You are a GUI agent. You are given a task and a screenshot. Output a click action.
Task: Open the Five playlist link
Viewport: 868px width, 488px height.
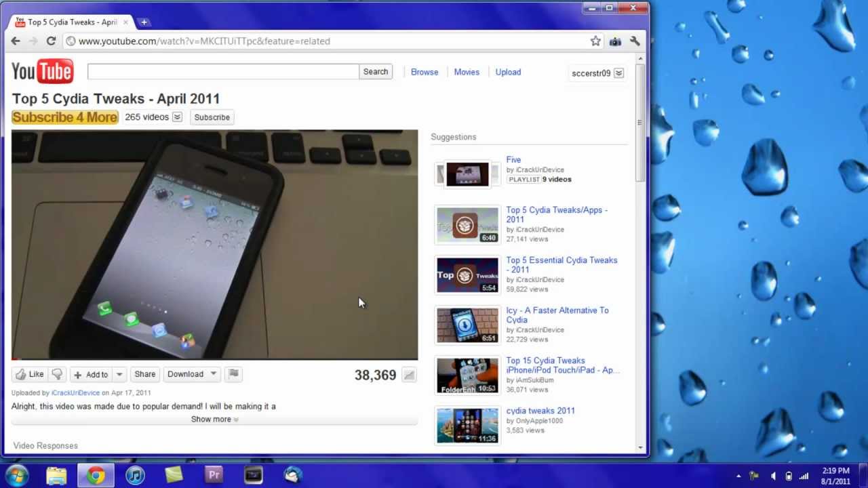click(513, 160)
